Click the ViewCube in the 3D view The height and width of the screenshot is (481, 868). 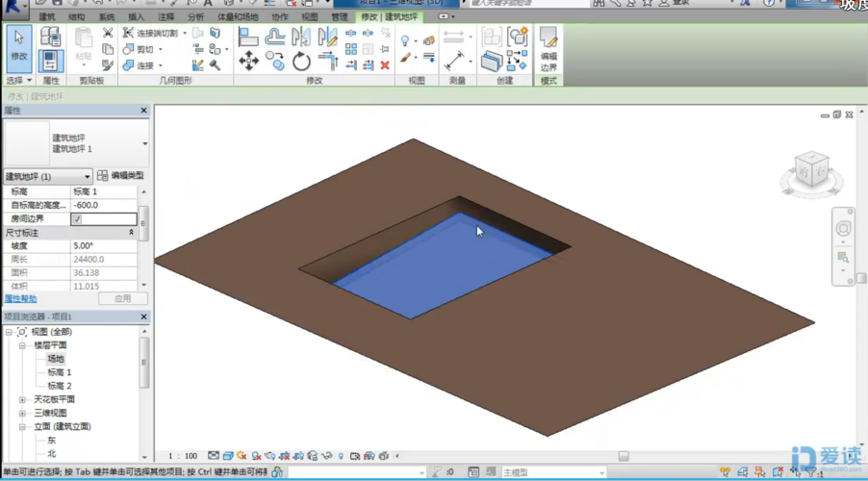click(810, 170)
